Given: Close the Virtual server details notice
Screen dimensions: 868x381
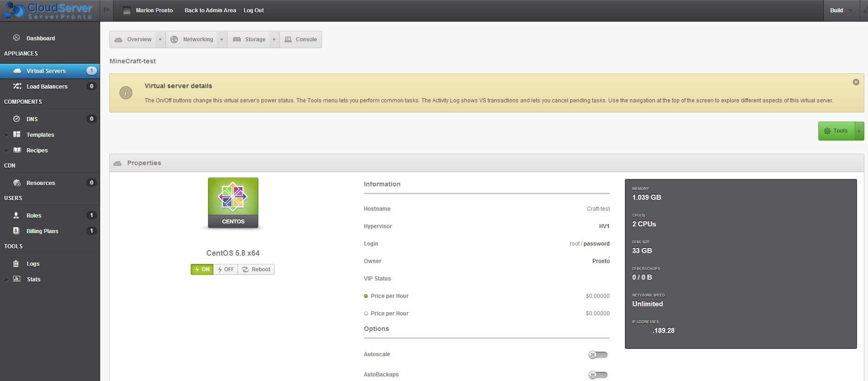Looking at the screenshot, I should 856,82.
